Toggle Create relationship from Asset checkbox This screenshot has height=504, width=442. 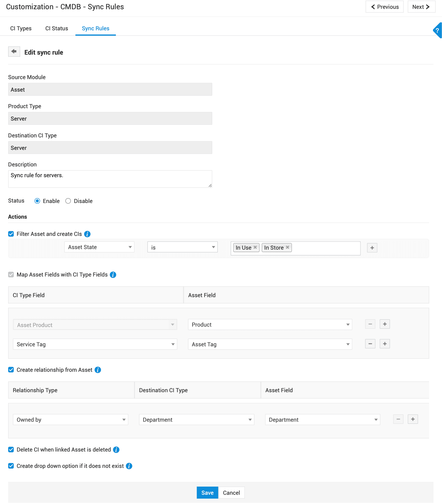11,370
